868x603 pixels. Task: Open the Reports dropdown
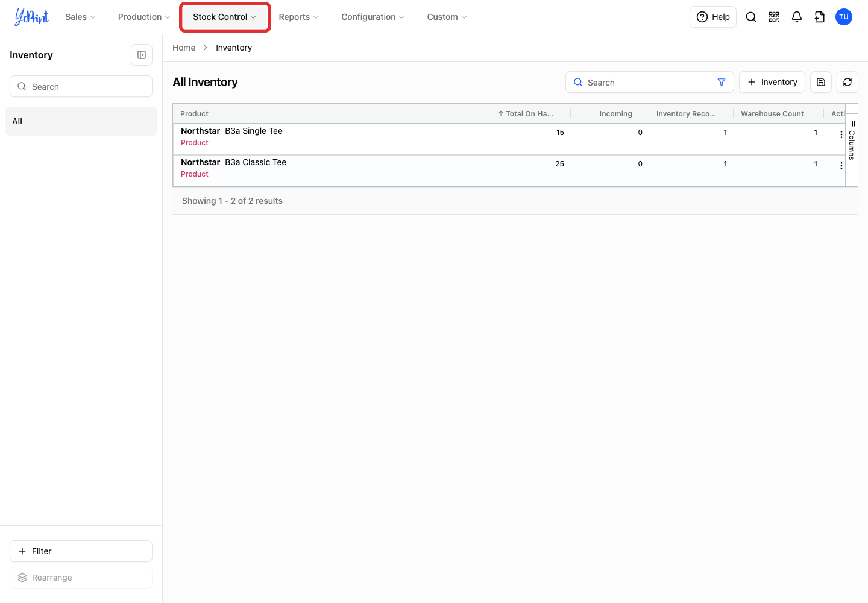point(298,17)
